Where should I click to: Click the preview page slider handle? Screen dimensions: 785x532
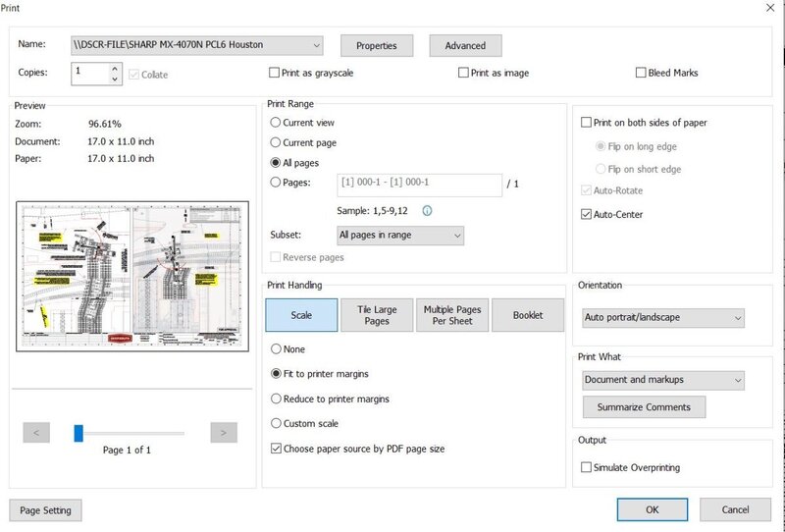(x=78, y=432)
